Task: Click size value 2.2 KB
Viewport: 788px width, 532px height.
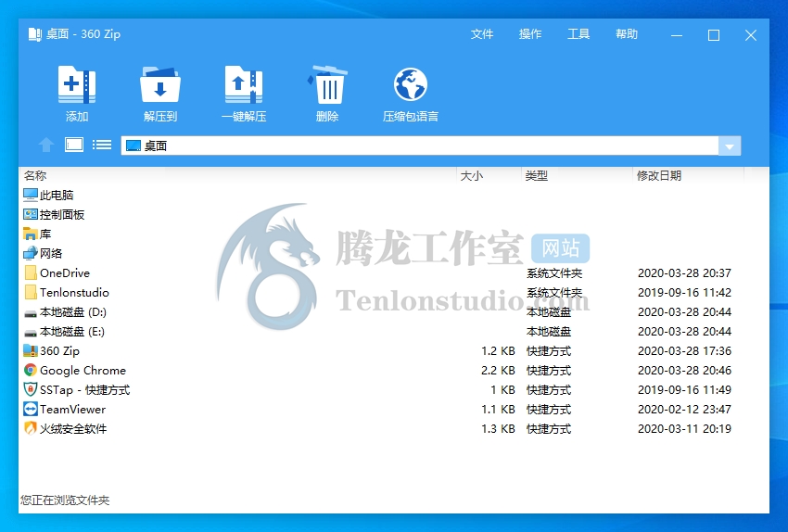Action: (x=498, y=370)
